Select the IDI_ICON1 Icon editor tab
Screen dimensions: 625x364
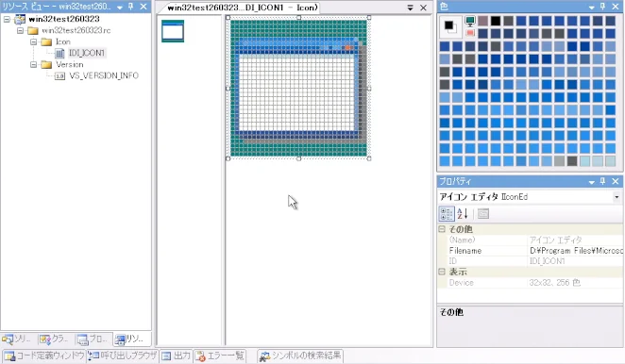pos(242,8)
